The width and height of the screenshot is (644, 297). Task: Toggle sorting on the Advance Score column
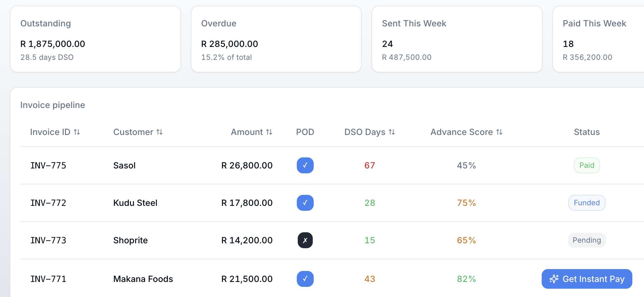499,132
